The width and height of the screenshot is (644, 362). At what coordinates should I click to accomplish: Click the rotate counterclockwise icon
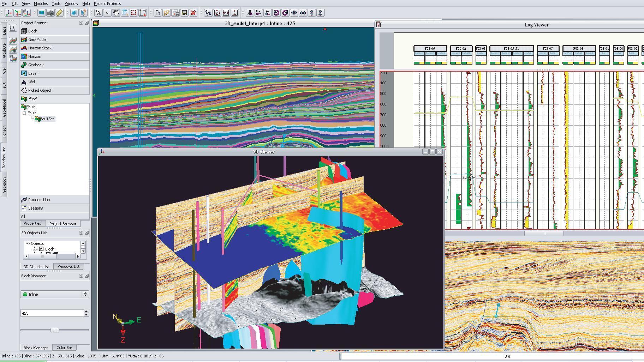[x=276, y=13]
